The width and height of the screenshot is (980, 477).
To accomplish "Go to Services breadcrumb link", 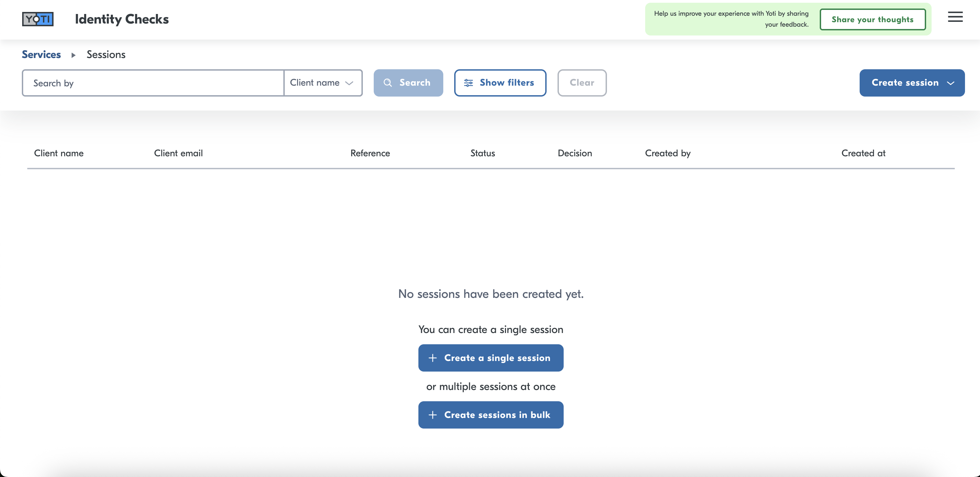I will click(x=41, y=55).
